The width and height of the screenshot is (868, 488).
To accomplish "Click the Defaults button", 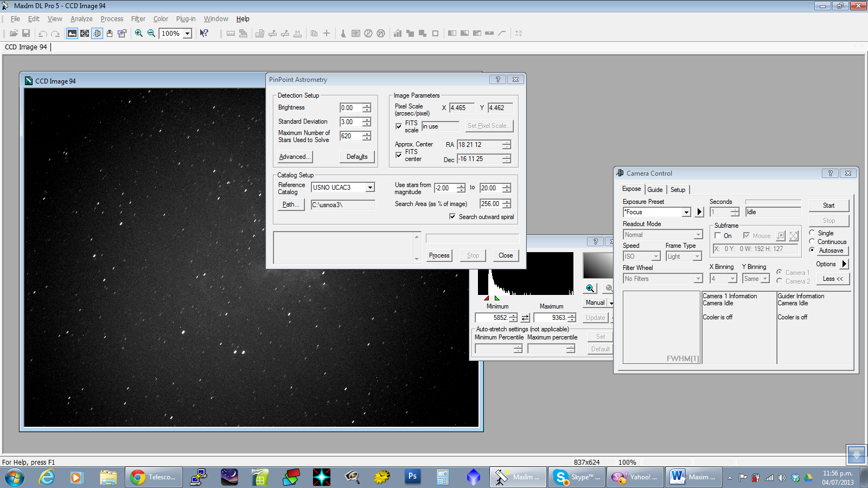I will (357, 157).
